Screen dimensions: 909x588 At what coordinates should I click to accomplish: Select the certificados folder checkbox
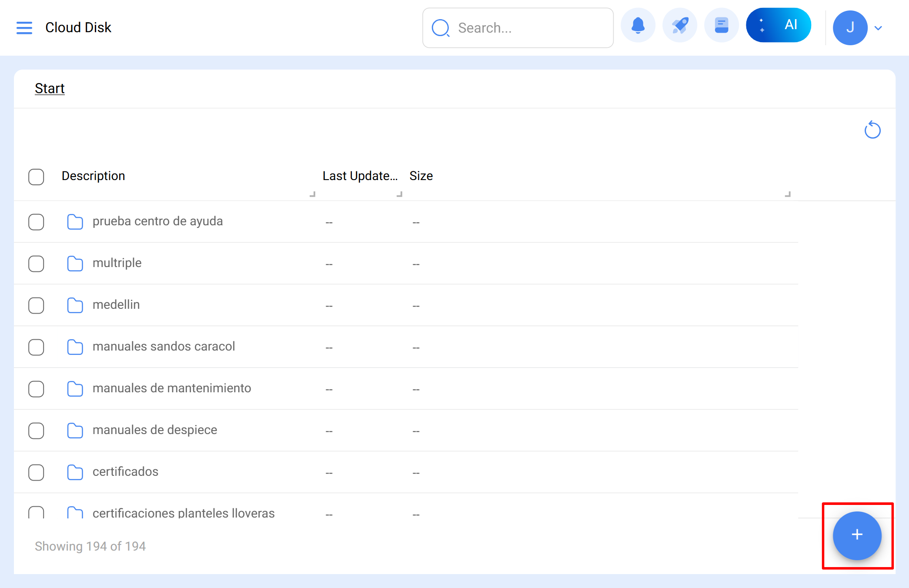coord(36,472)
